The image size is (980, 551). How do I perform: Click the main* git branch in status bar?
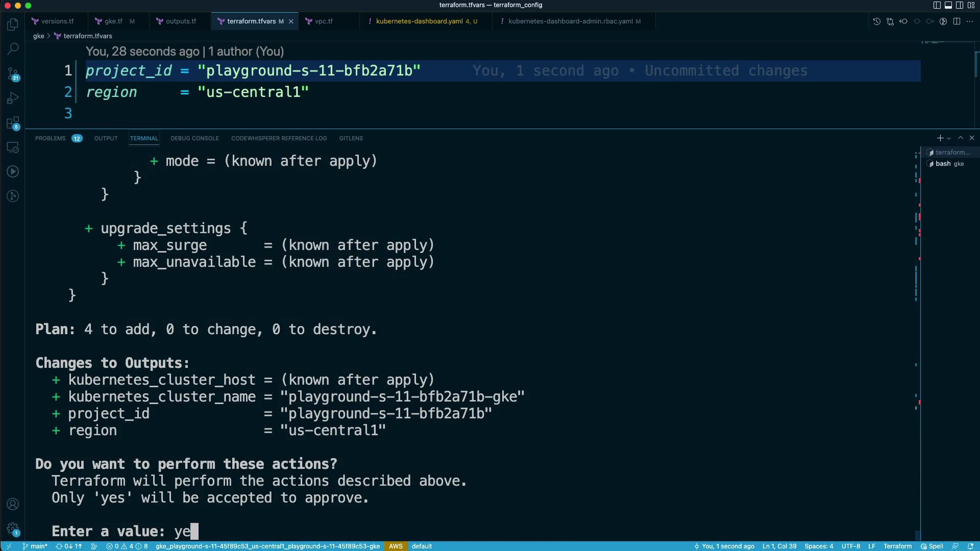coord(35,546)
